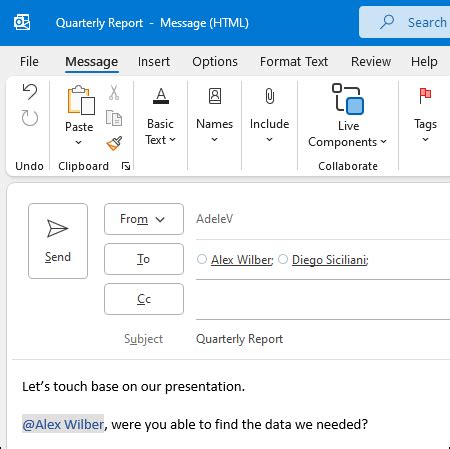Click the Redo circular arrow icon

click(x=30, y=118)
